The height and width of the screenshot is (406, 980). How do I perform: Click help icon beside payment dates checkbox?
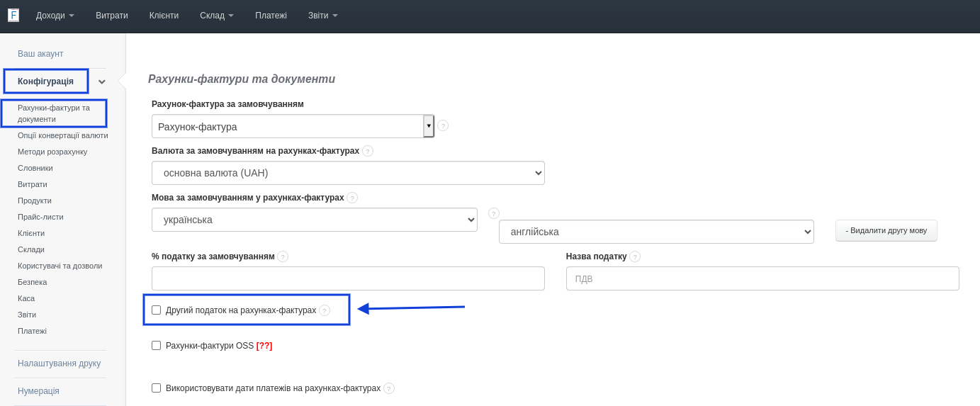[389, 388]
